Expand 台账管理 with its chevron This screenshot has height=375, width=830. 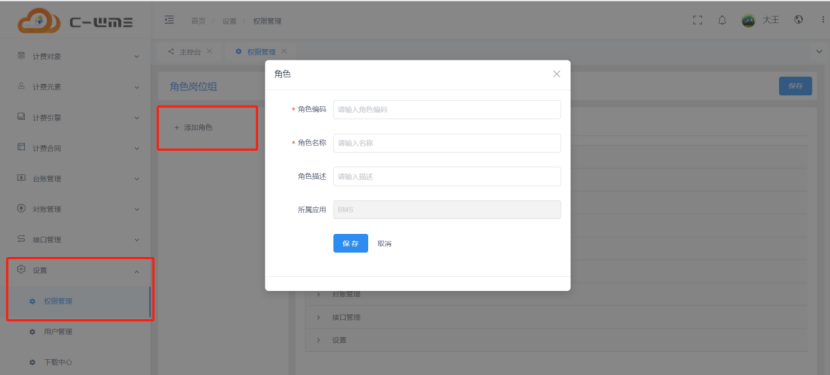pos(137,180)
